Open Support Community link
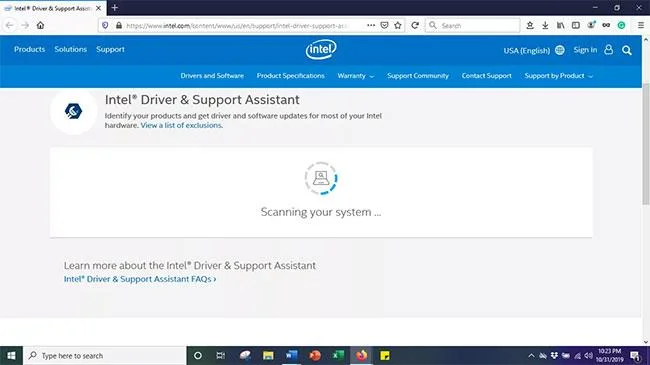This screenshot has width=650, height=365. coord(418,76)
